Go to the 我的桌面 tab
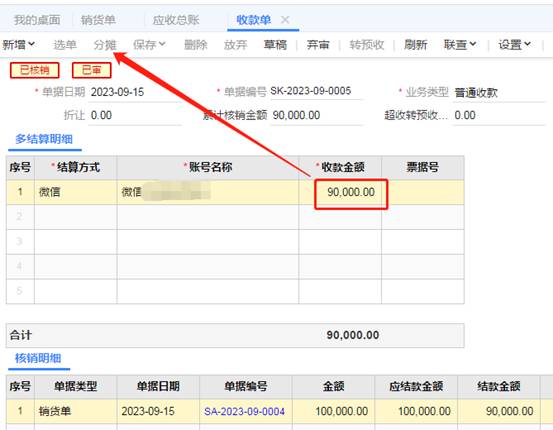 click(37, 20)
